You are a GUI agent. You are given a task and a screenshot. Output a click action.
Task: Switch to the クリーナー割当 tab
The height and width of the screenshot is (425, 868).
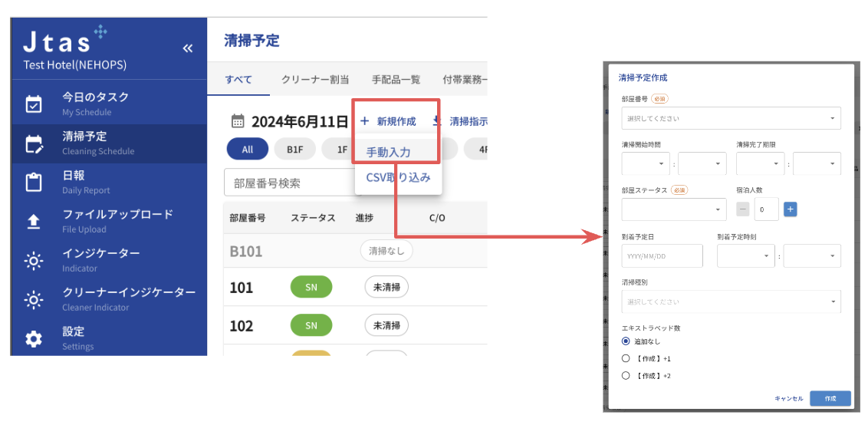(x=315, y=79)
